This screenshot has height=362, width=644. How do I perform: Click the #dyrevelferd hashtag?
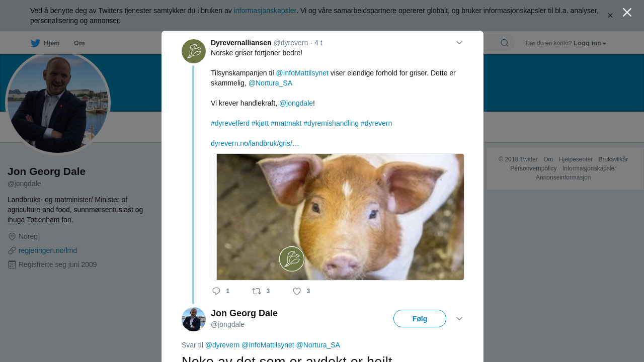230,123
